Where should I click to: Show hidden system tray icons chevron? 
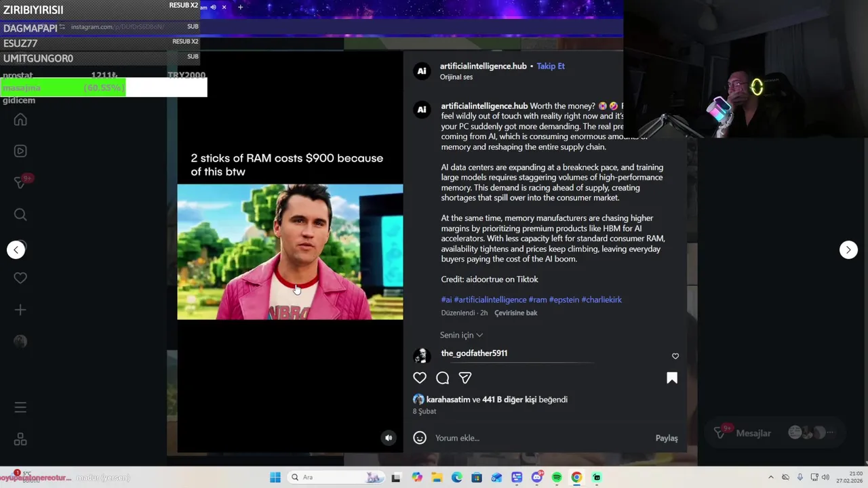(770, 477)
